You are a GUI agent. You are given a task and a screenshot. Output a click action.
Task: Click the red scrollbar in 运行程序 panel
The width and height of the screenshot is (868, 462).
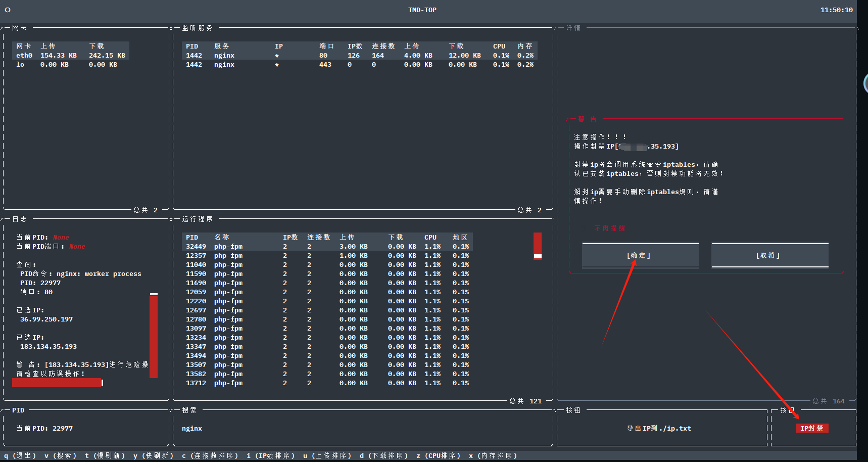[538, 246]
